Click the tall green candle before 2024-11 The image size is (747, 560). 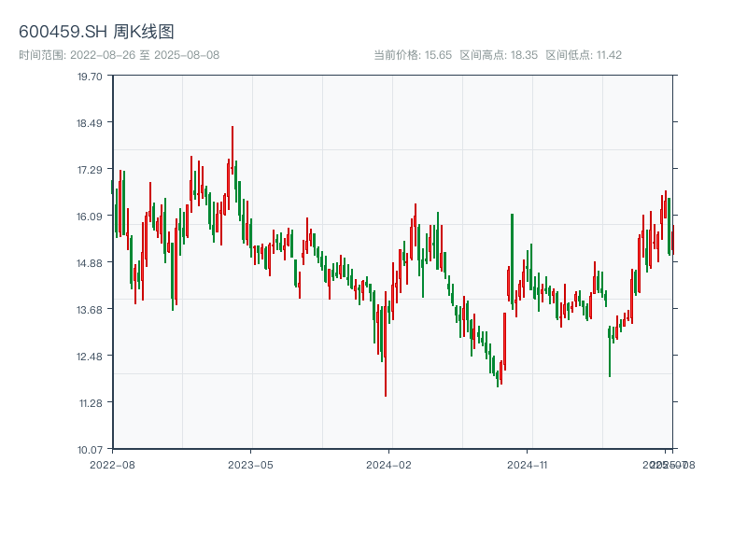pos(512,262)
